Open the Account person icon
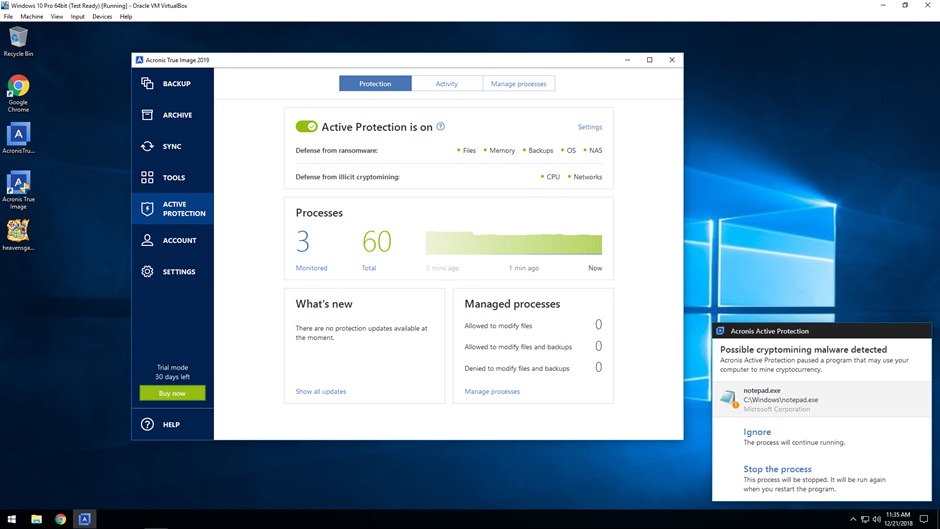The width and height of the screenshot is (940, 529). coord(147,240)
